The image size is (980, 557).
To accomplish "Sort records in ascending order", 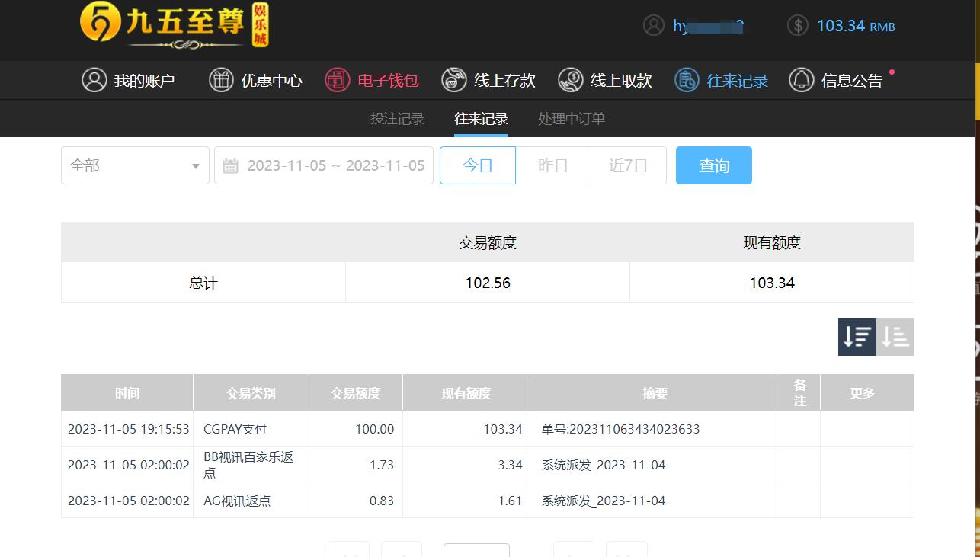I will point(895,337).
